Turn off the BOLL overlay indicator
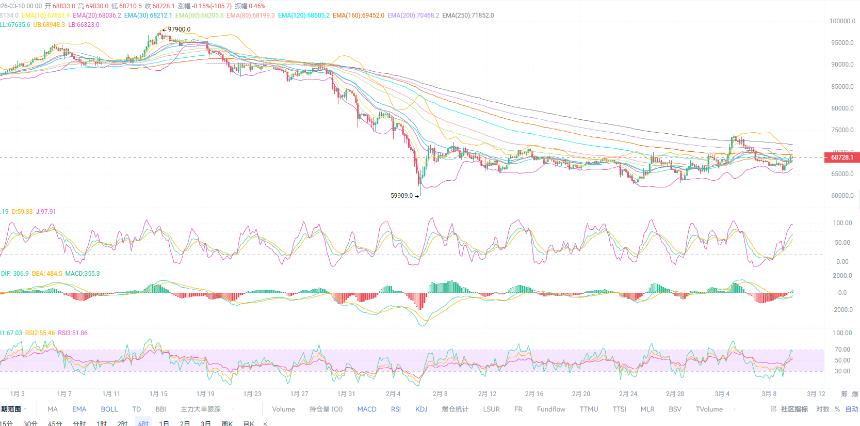Viewport: 860px width, 426px height. pos(109,409)
